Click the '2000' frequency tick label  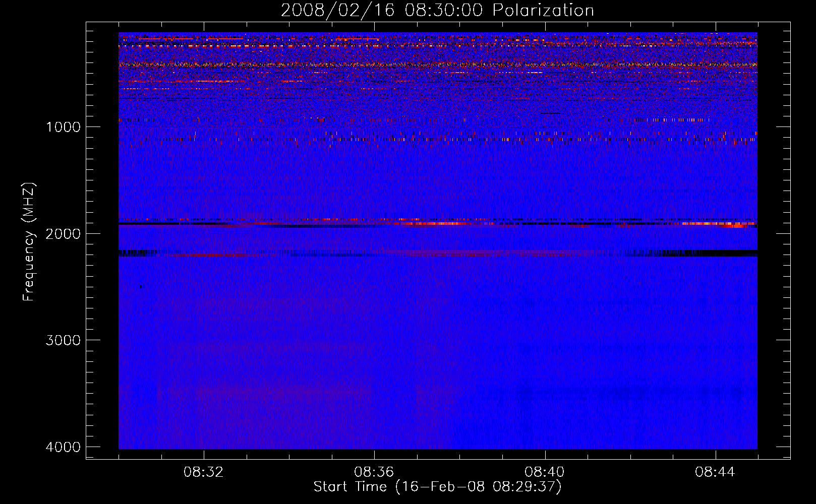point(63,234)
